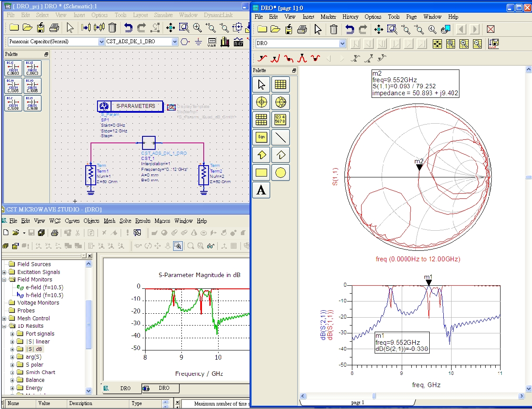Screen dimensions: 532x409
Task: Undo the last action in the DRO display window
Action: point(349,29)
